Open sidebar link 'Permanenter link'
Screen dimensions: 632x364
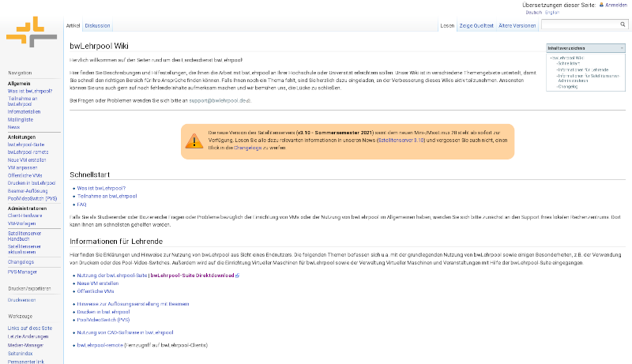coord(26,362)
